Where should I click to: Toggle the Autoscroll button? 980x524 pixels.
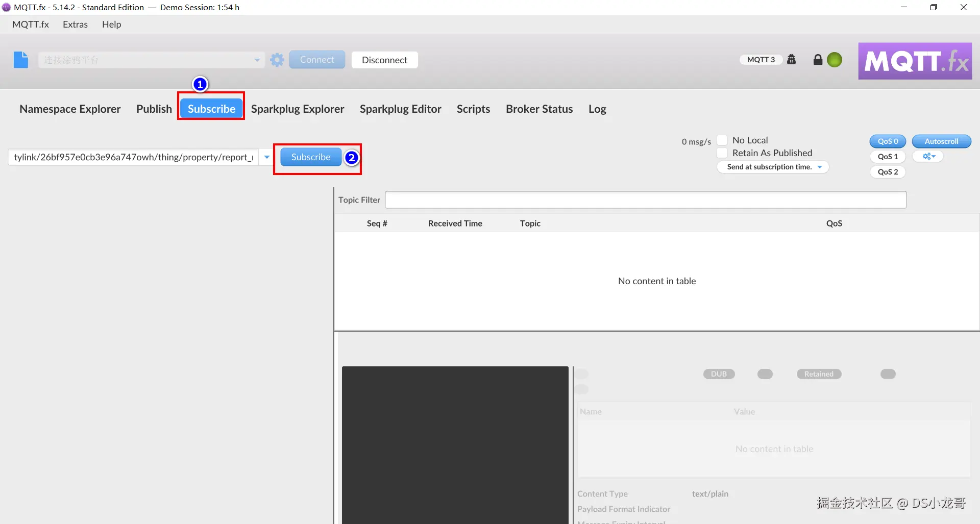[x=941, y=141]
